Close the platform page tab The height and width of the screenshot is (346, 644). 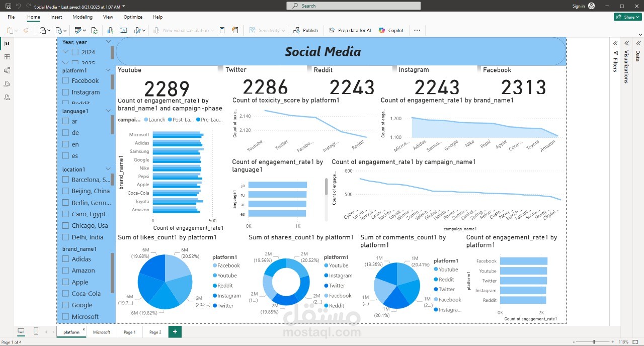[84, 329]
